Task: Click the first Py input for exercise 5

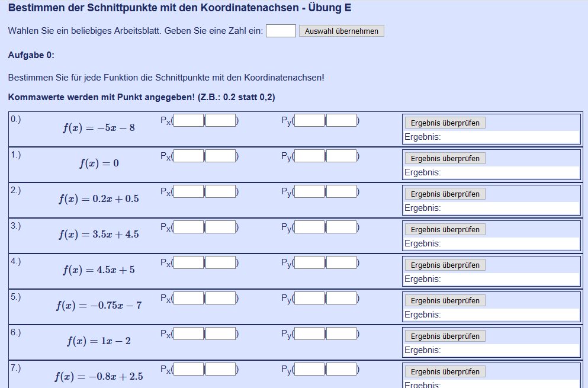Action: (x=309, y=298)
